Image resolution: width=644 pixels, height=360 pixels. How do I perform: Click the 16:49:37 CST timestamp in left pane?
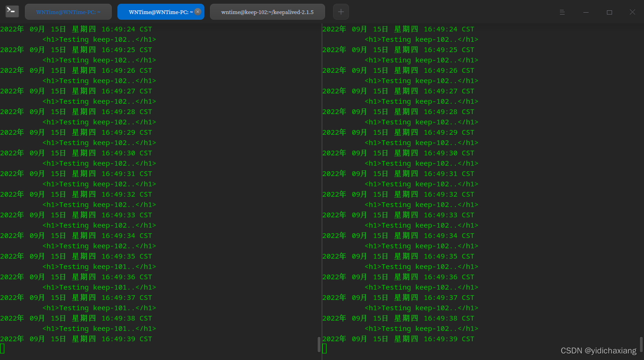[127, 298]
